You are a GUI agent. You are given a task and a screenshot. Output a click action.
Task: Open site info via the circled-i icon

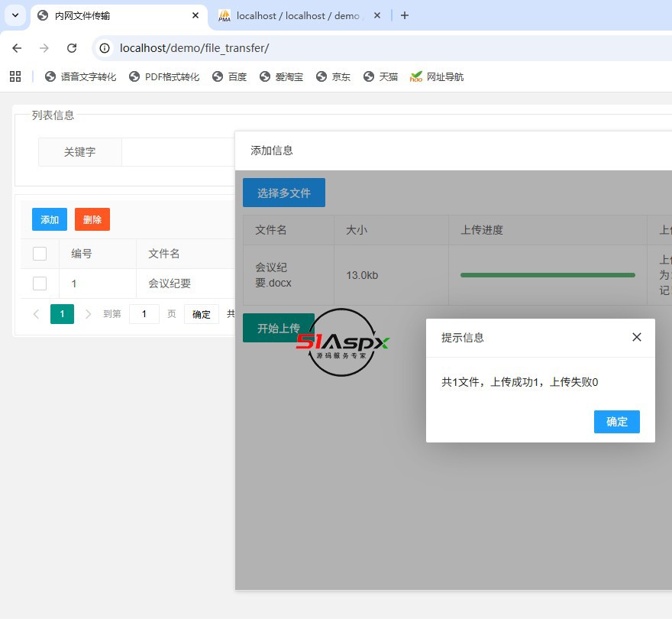point(103,47)
